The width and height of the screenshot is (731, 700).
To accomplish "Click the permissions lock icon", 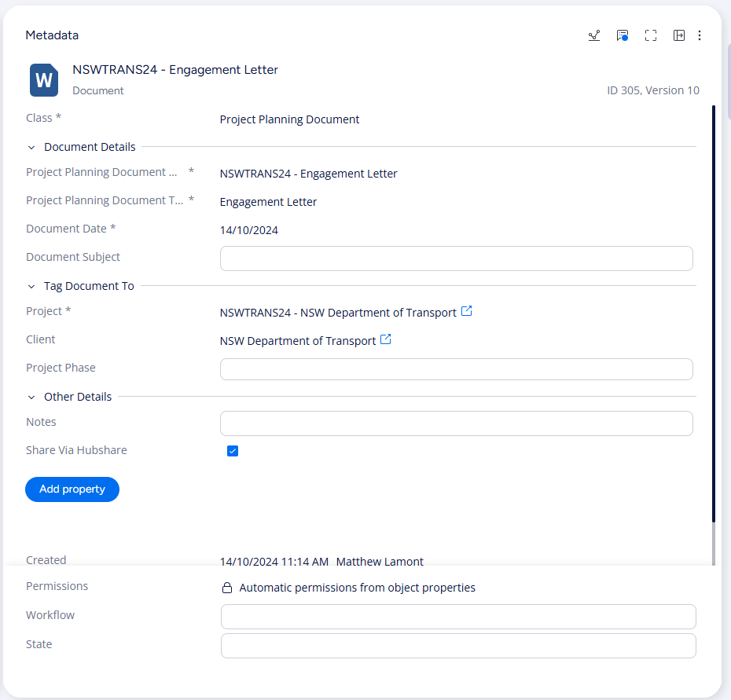I will click(227, 588).
